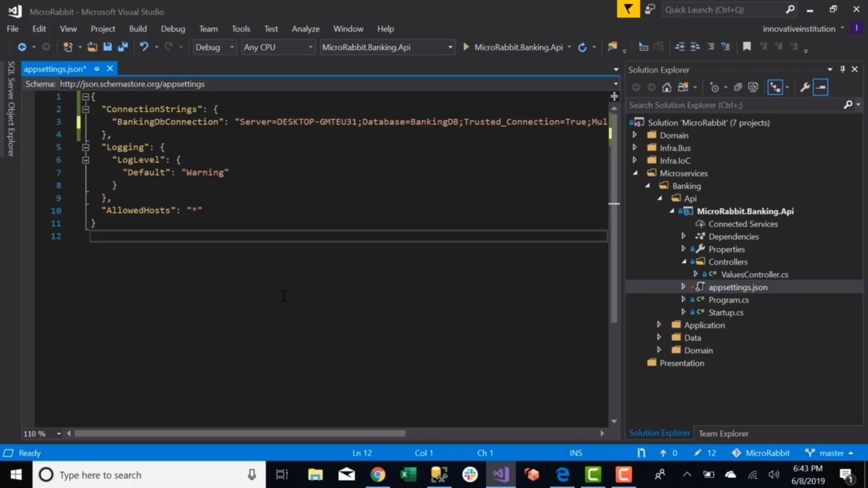Screen dimensions: 868x488
Task: Start debugging with the green play icon
Action: [466, 47]
